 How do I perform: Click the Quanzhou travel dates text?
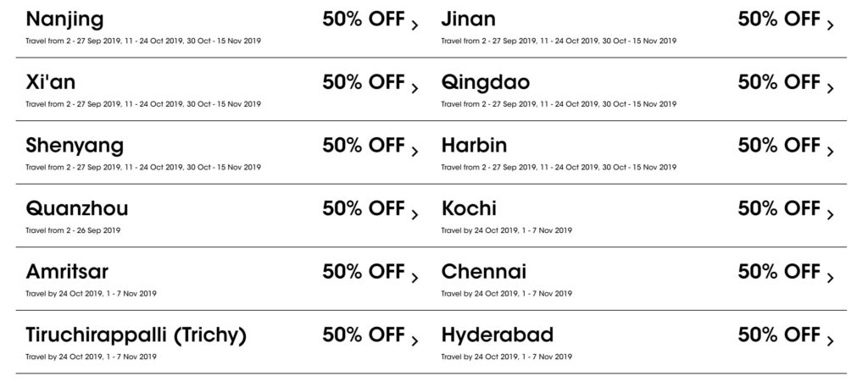coord(73,230)
